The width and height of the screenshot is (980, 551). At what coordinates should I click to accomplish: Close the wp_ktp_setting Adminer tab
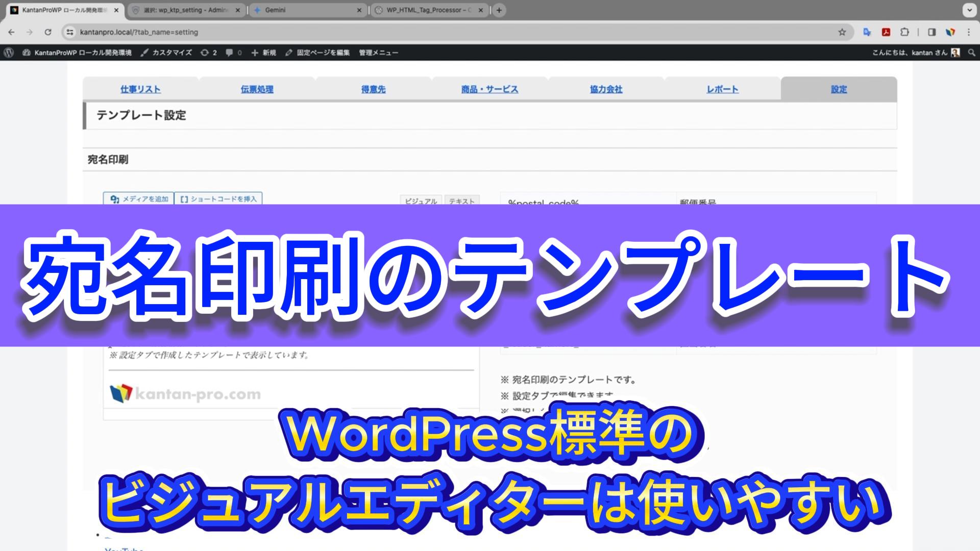(237, 10)
